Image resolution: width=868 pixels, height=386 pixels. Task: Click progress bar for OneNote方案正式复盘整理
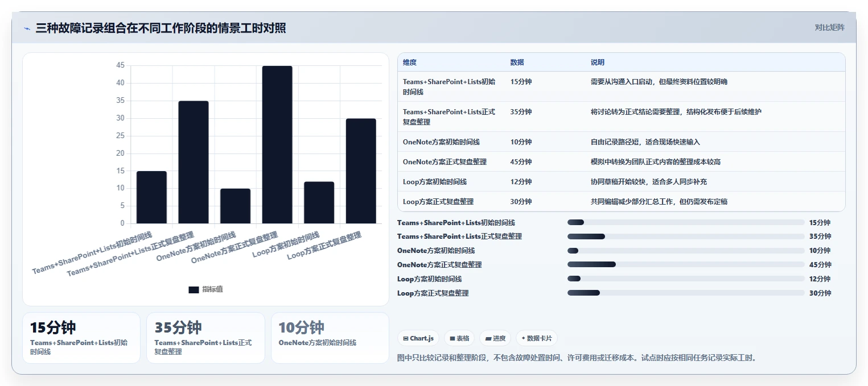coord(686,264)
